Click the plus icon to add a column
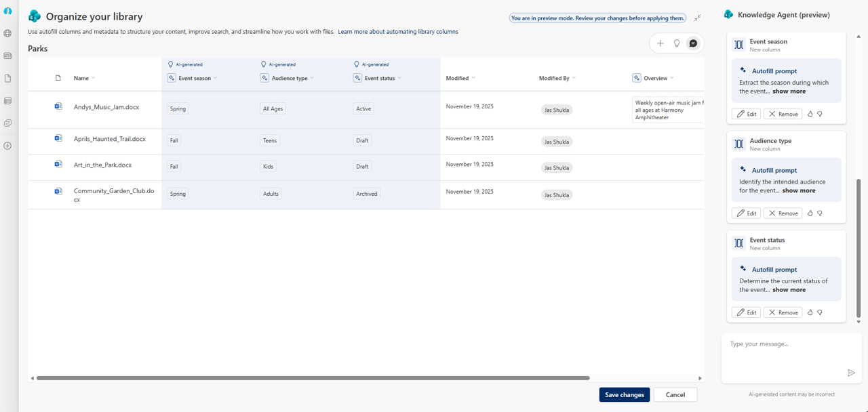 point(660,43)
